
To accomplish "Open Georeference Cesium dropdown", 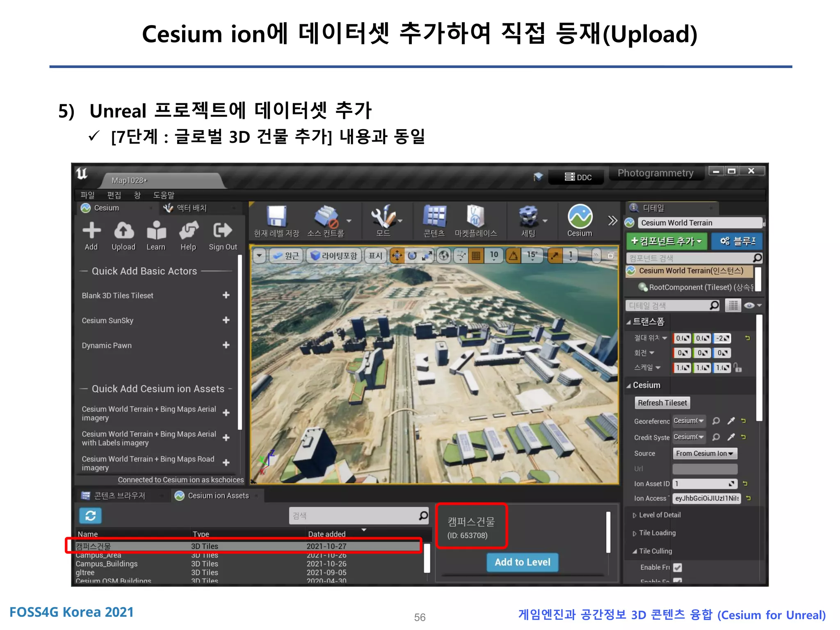I will click(x=689, y=421).
